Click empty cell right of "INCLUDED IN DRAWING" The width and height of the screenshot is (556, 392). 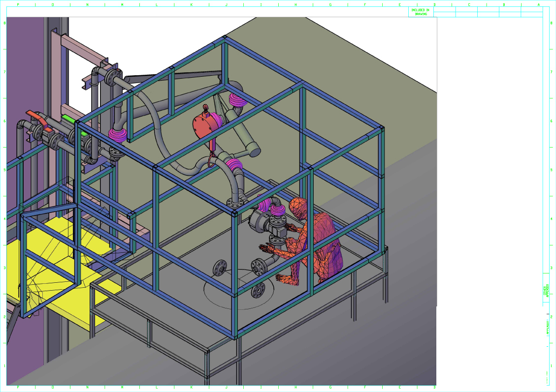pos(445,12)
